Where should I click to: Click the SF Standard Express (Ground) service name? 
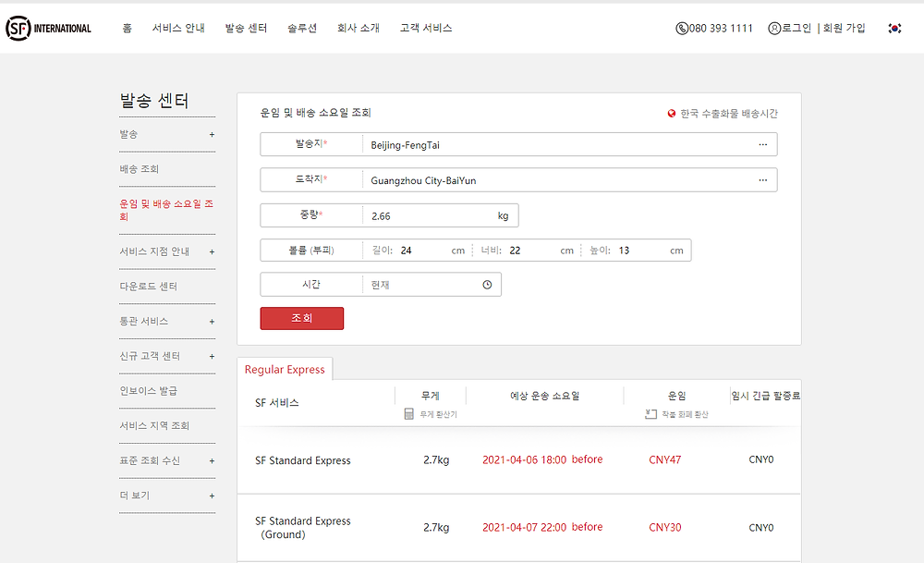click(x=303, y=528)
